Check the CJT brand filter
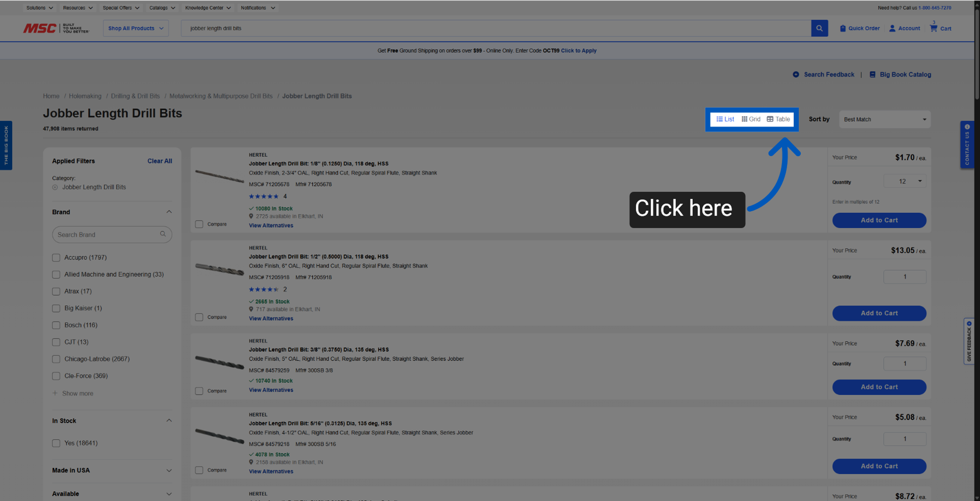The height and width of the screenshot is (501, 980). pos(56,342)
